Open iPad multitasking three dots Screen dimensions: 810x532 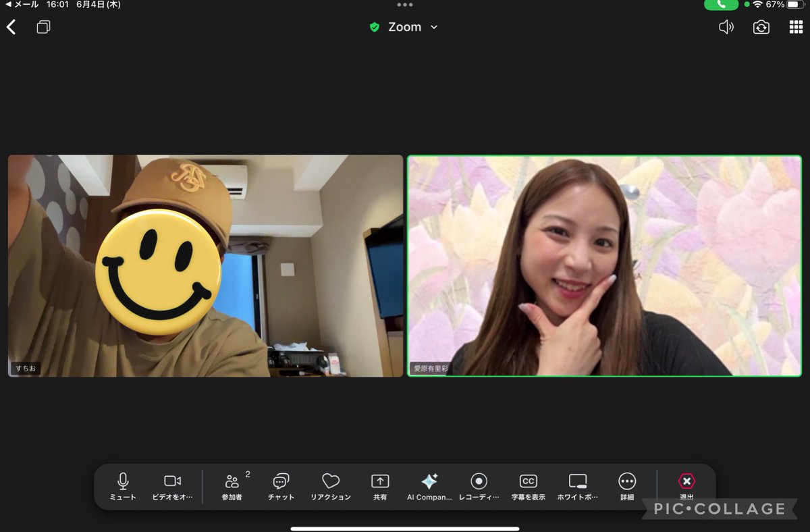[405, 5]
